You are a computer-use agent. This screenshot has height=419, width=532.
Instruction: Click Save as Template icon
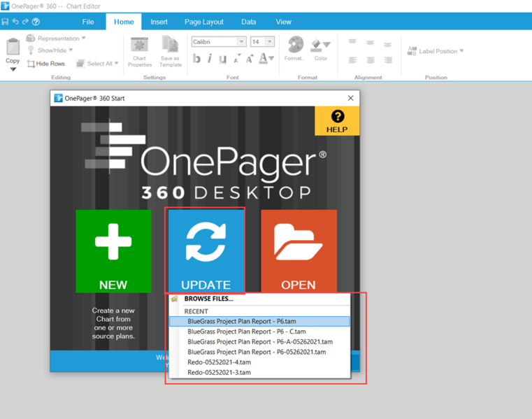[x=171, y=52]
